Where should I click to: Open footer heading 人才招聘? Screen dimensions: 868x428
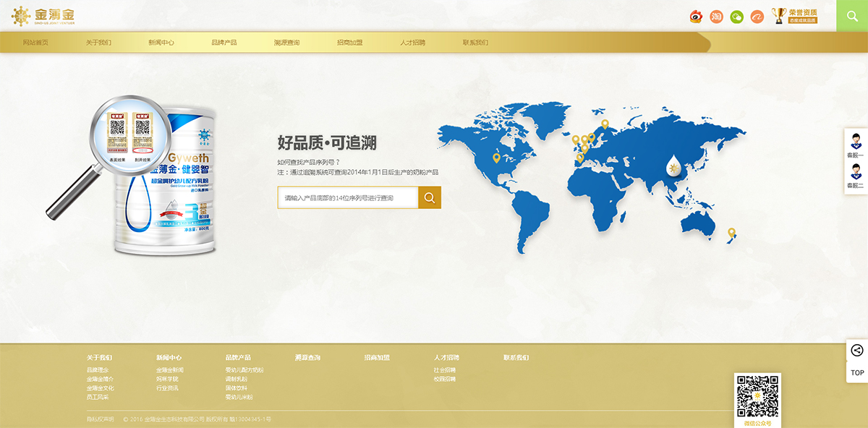[446, 358]
